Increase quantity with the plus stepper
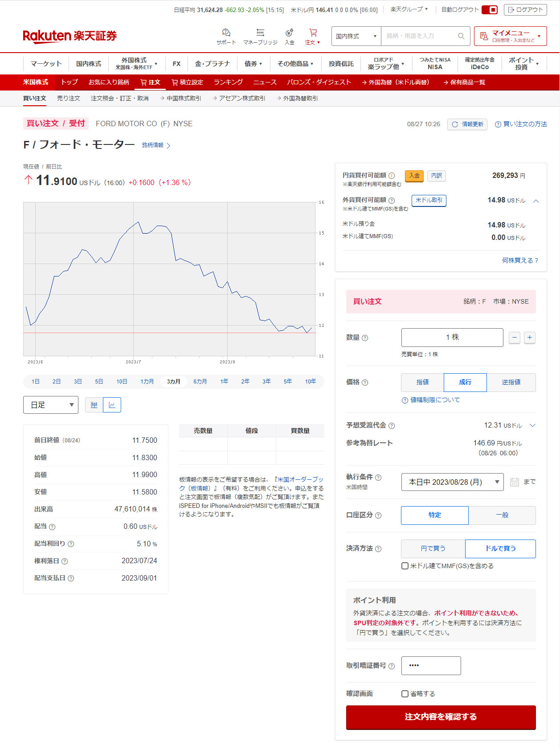The width and height of the screenshot is (560, 750). tap(529, 338)
